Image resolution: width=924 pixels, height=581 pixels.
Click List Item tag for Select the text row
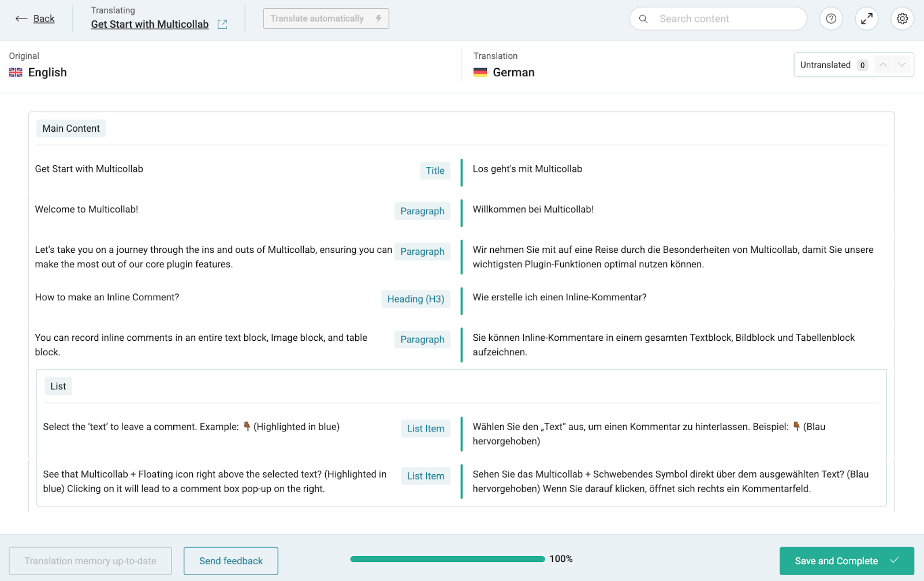pyautogui.click(x=426, y=429)
